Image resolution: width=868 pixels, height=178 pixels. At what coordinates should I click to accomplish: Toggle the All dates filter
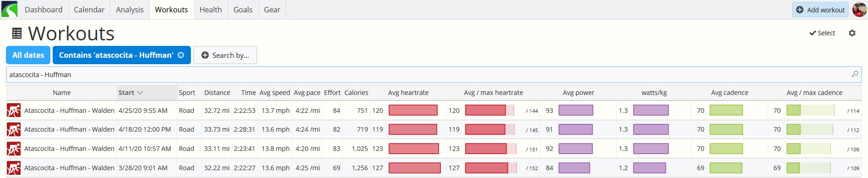[x=28, y=55]
